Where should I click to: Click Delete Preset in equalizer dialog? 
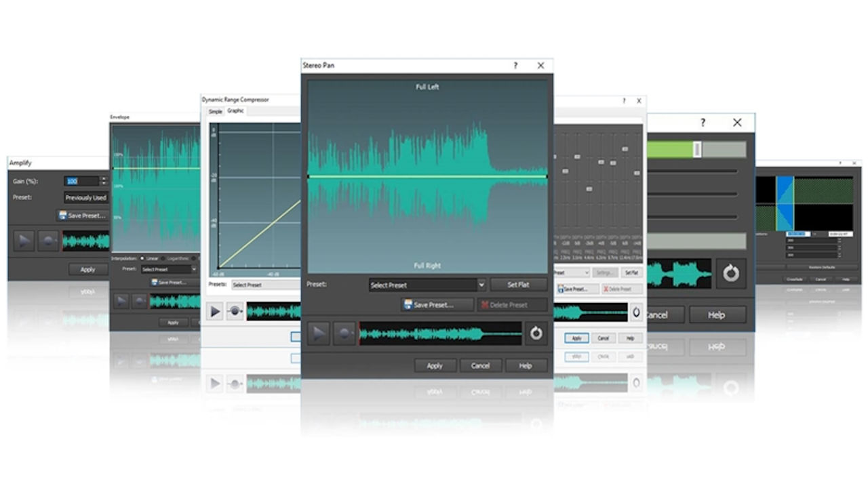(x=622, y=289)
